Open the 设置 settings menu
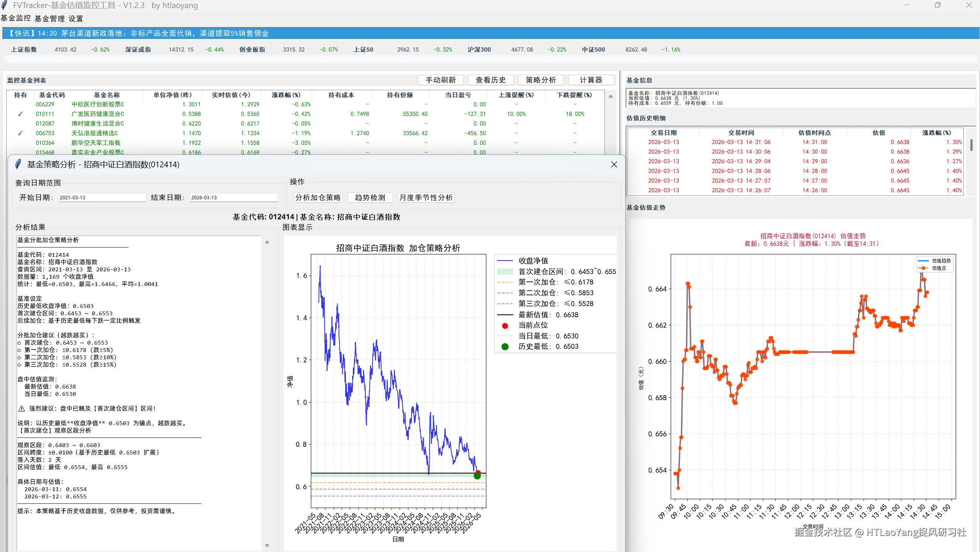The image size is (980, 552). tap(75, 18)
